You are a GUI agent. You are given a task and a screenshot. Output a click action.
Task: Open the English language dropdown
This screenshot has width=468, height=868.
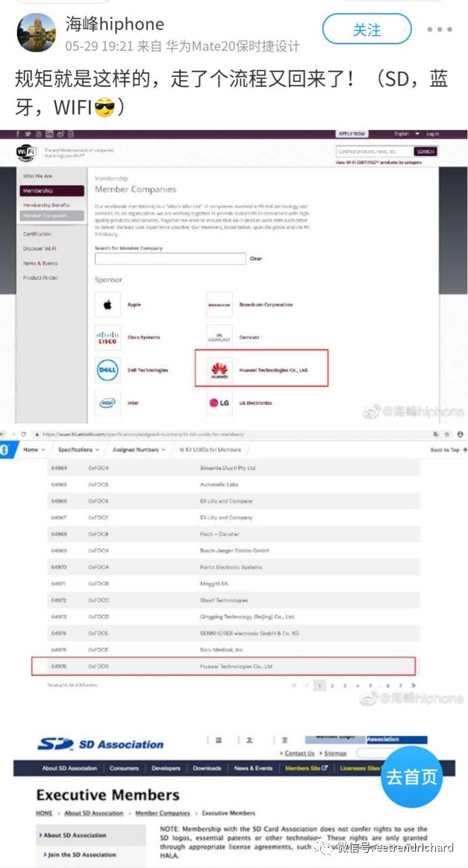407,134
